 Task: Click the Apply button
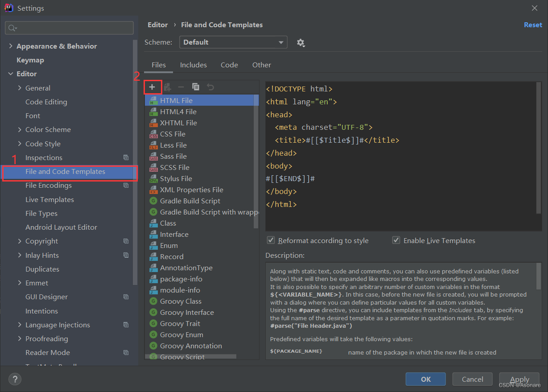click(519, 379)
